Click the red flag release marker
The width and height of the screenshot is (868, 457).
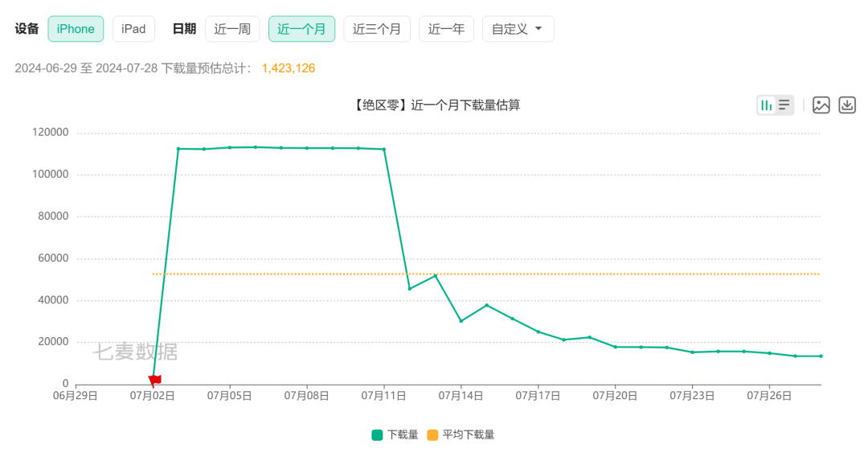[155, 380]
